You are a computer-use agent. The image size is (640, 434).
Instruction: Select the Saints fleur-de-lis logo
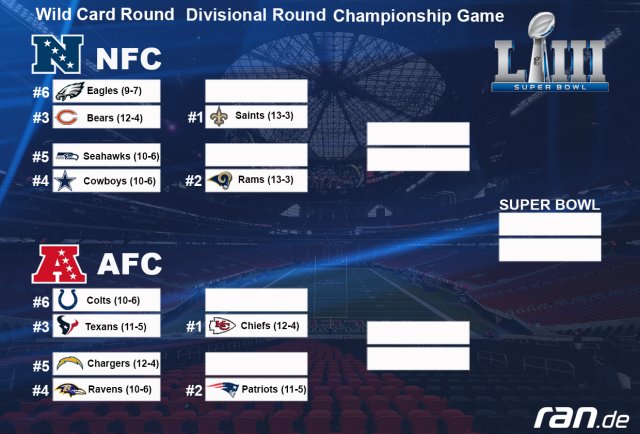point(219,116)
